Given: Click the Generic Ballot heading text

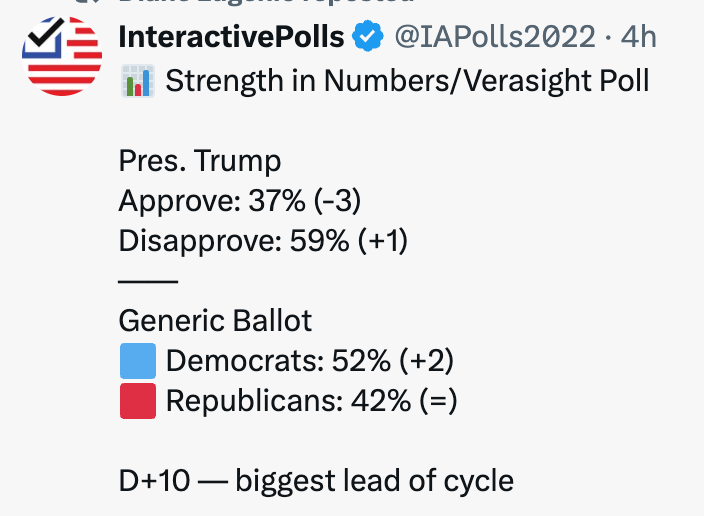Looking at the screenshot, I should coord(215,321).
